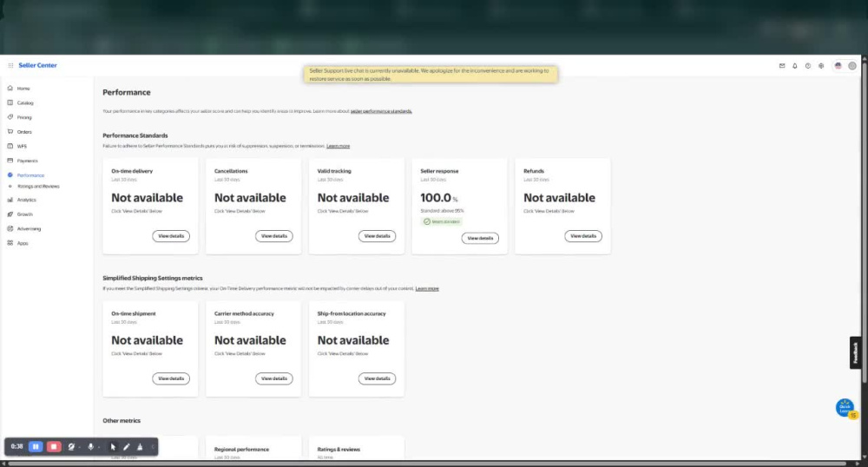Select the pen drawing tool in recorder
Viewport: 868px width, 467px height.
pyautogui.click(x=126, y=446)
